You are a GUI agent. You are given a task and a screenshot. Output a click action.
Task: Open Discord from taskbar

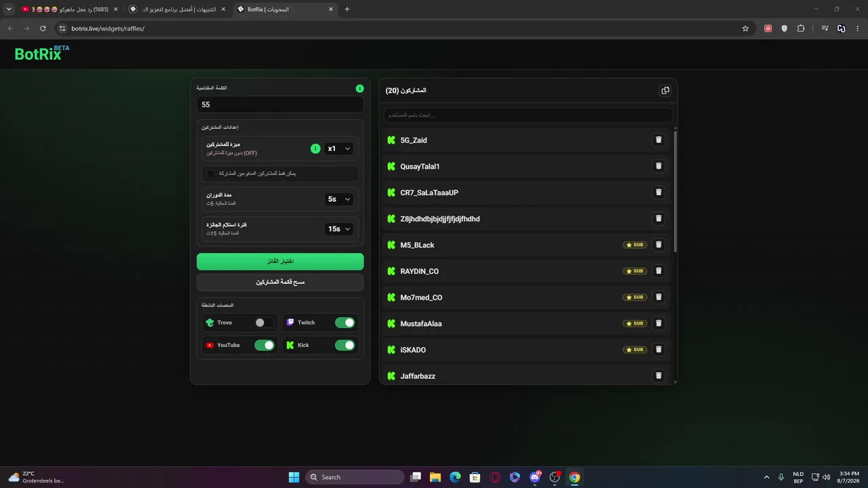(535, 477)
